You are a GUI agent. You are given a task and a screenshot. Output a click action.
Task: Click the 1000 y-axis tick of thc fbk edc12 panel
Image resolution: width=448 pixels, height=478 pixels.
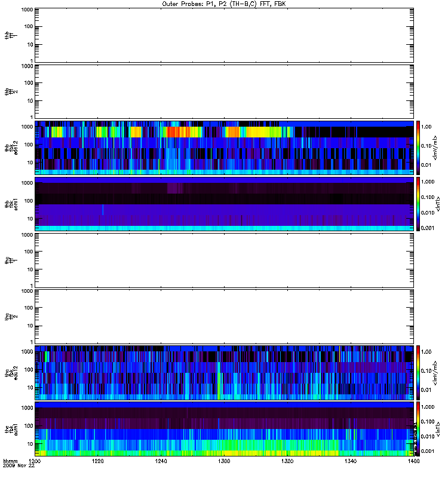pos(27,352)
